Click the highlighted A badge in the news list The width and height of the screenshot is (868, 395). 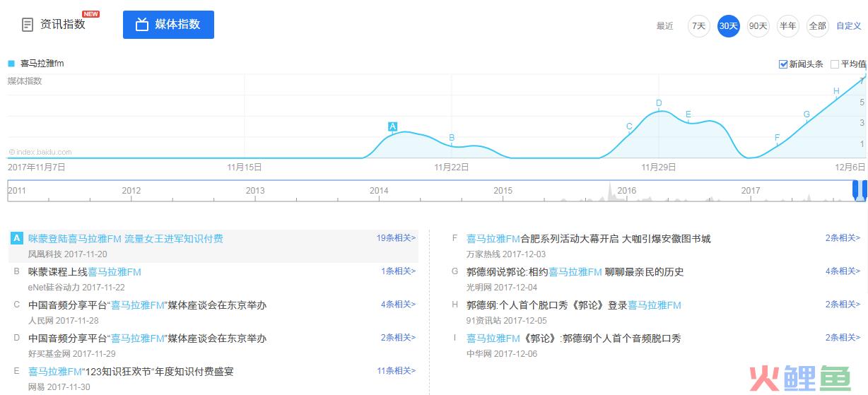[x=16, y=239]
